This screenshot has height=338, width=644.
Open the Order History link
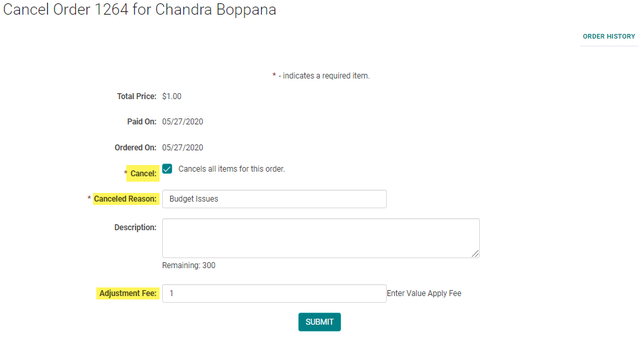pyautogui.click(x=609, y=37)
